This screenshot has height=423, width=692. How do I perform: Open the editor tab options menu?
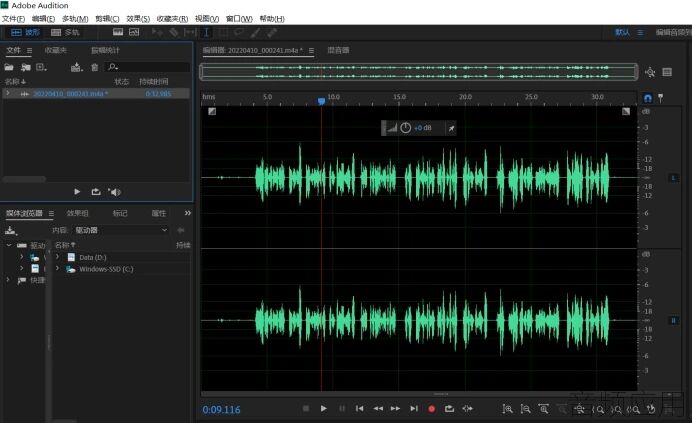coord(311,51)
